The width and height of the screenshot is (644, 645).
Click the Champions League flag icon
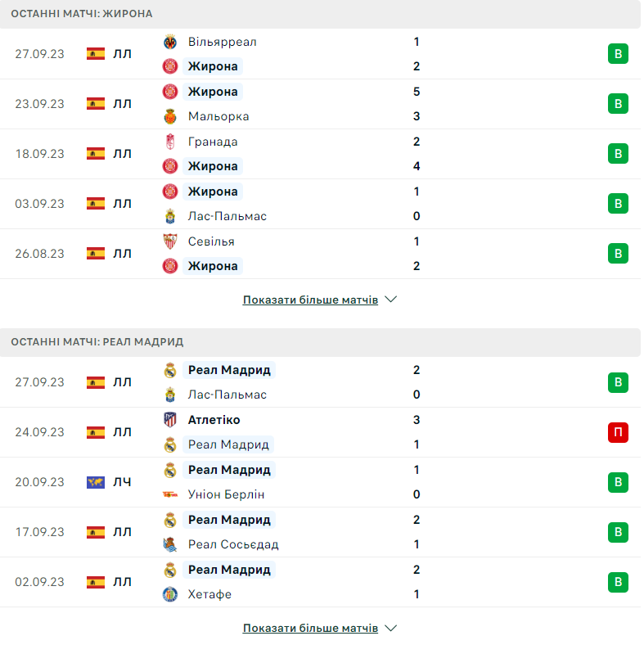[x=96, y=482]
